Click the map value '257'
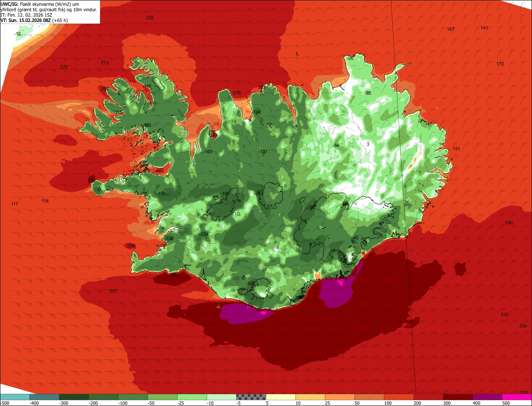Viewport: 532px width, 406px height. point(113,291)
